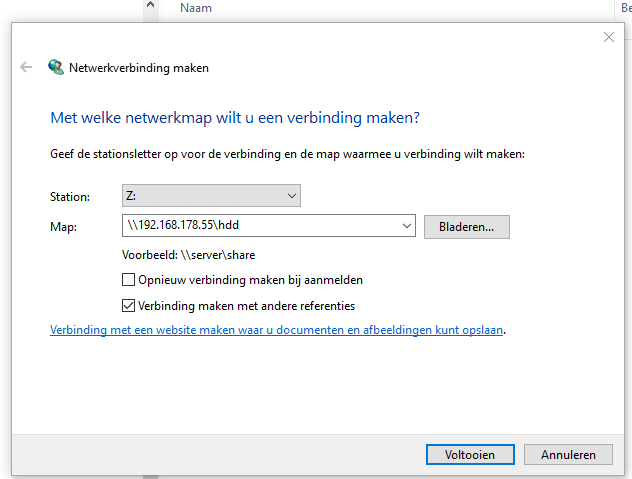Click the Voltooien button

pos(470,455)
